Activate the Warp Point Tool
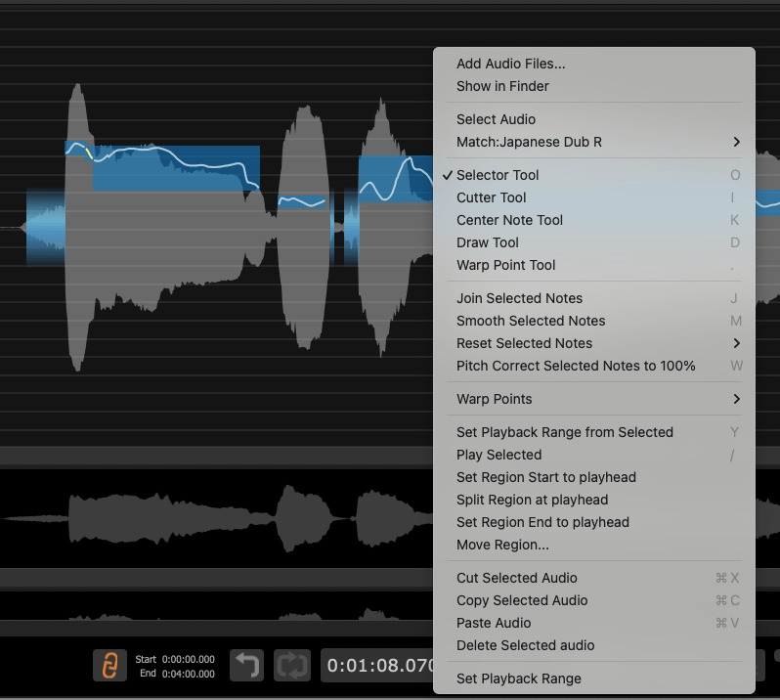The width and height of the screenshot is (780, 700). click(505, 265)
